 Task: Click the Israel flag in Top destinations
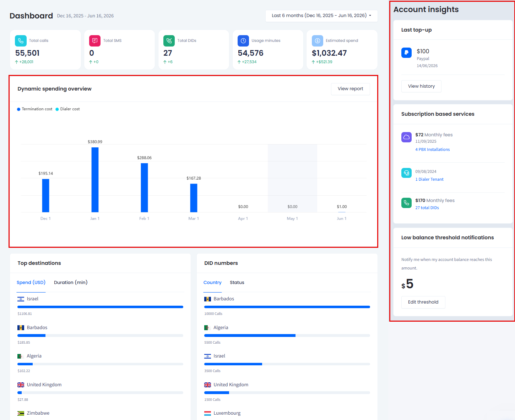click(x=21, y=299)
